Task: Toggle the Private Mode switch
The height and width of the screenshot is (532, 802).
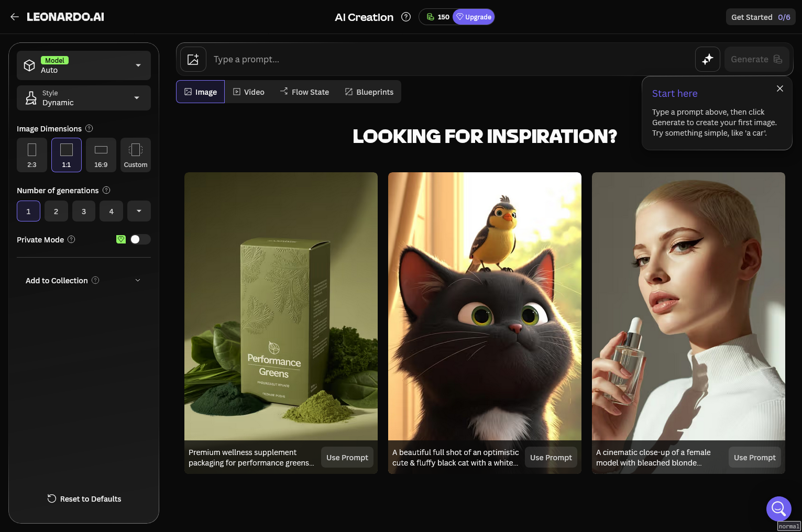Action: pos(140,239)
